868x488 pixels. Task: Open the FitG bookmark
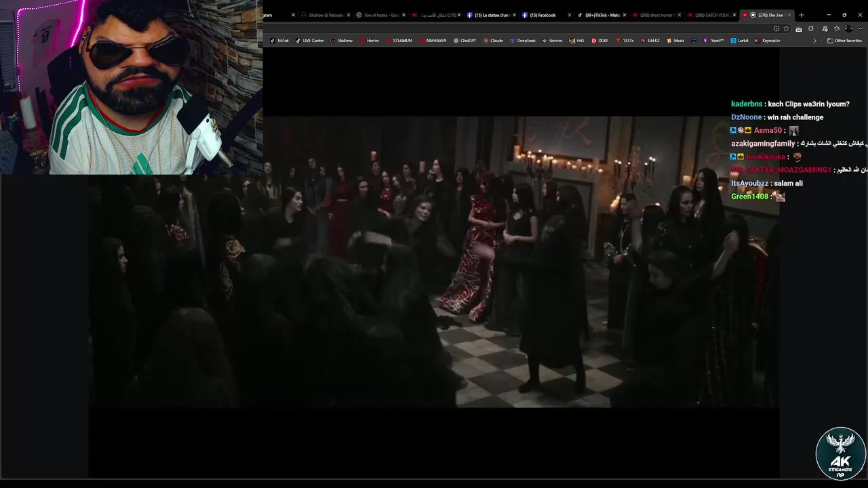tap(576, 41)
